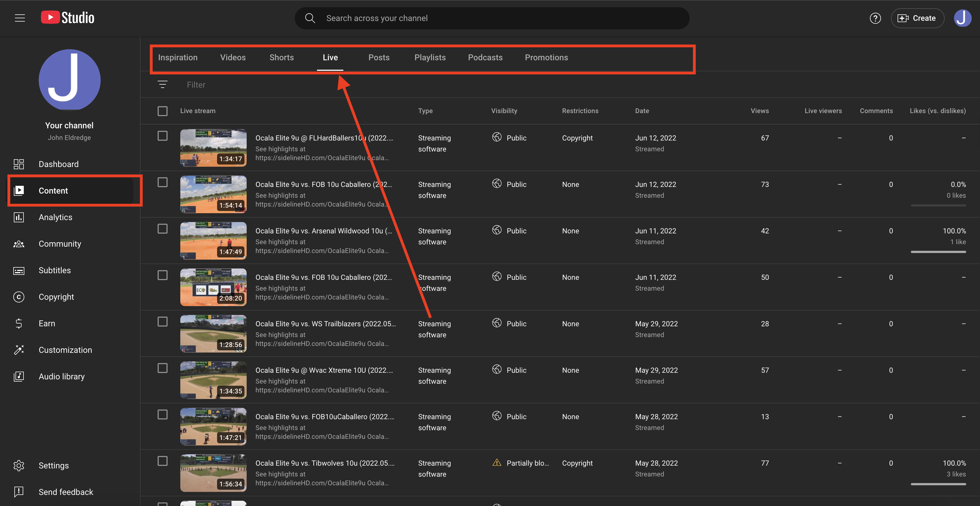Click the Copyright restriction on FLHardBallers row

click(577, 138)
